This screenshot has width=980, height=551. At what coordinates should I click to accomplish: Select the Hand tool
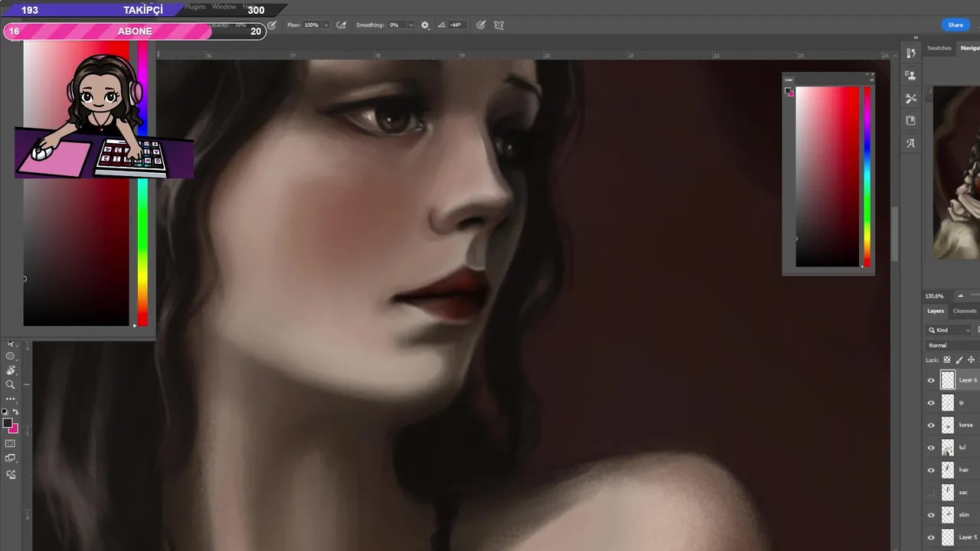11,370
